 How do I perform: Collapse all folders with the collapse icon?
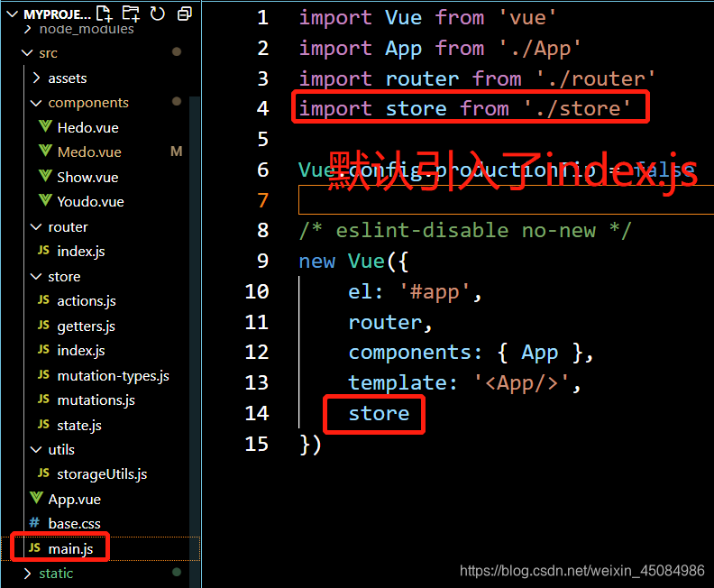pos(185,14)
